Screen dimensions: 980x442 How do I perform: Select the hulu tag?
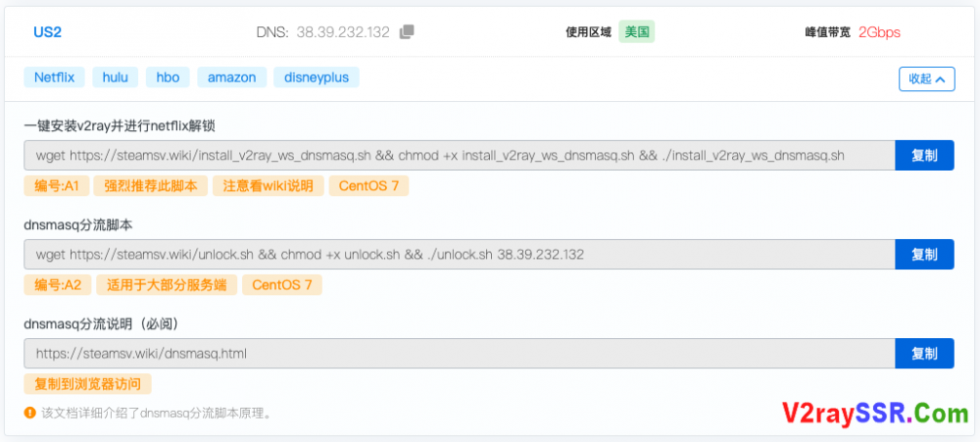coord(116,77)
